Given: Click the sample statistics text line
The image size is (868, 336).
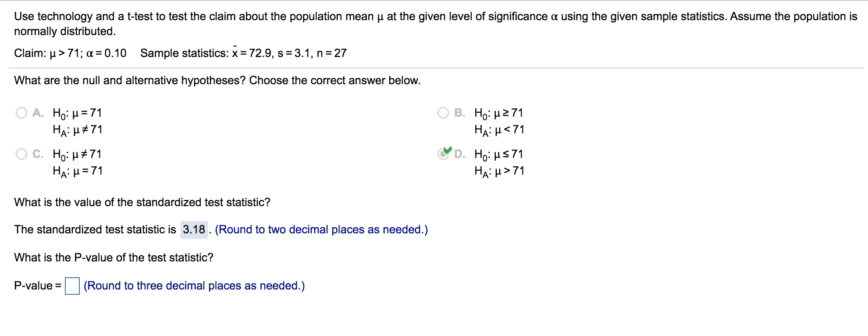Looking at the screenshot, I should click(x=243, y=53).
